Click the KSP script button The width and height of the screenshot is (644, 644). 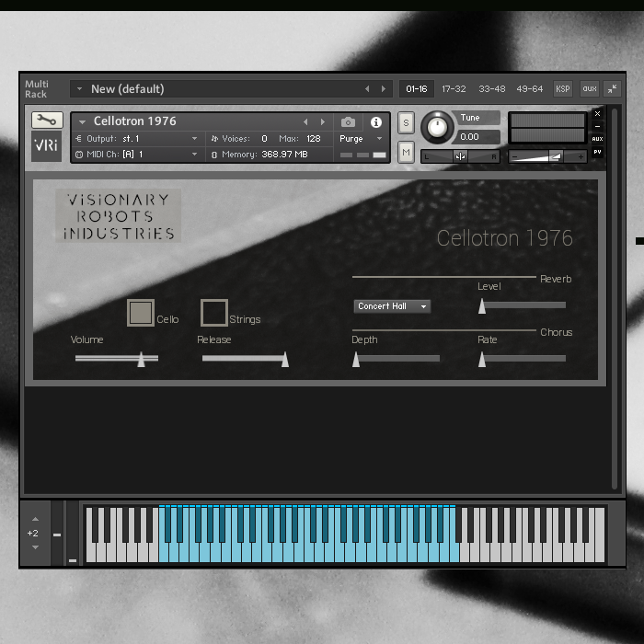(562, 89)
